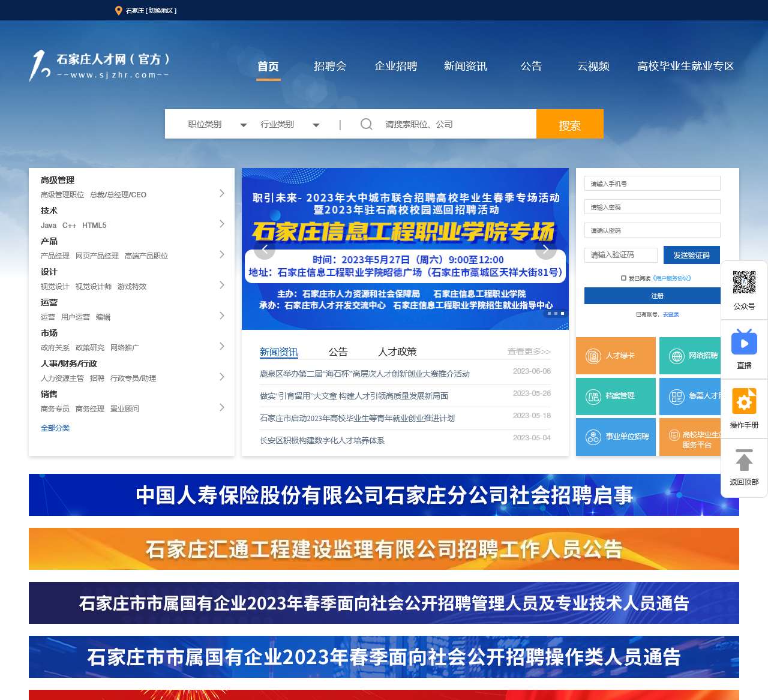Open 网络招聘 via the globe icon
Image resolution: width=768 pixels, height=700 pixels.
[x=676, y=355]
